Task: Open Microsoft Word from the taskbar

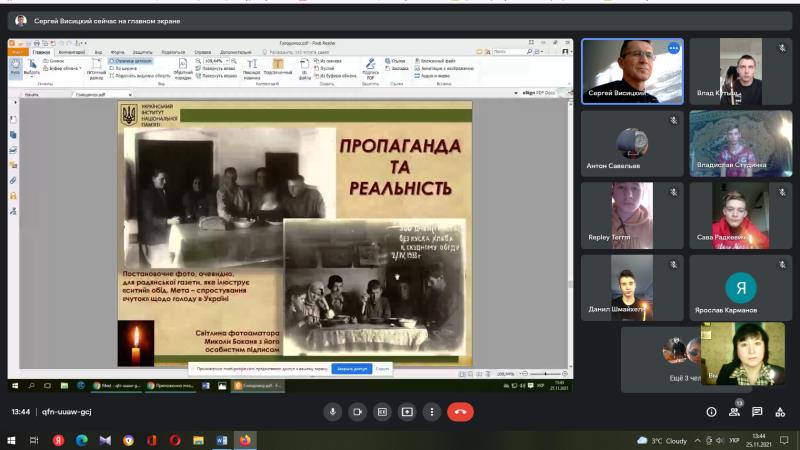Action: pos(222,440)
